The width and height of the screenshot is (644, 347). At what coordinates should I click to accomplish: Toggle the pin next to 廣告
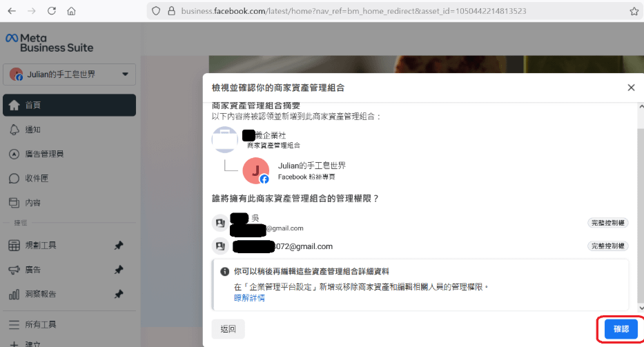click(119, 270)
